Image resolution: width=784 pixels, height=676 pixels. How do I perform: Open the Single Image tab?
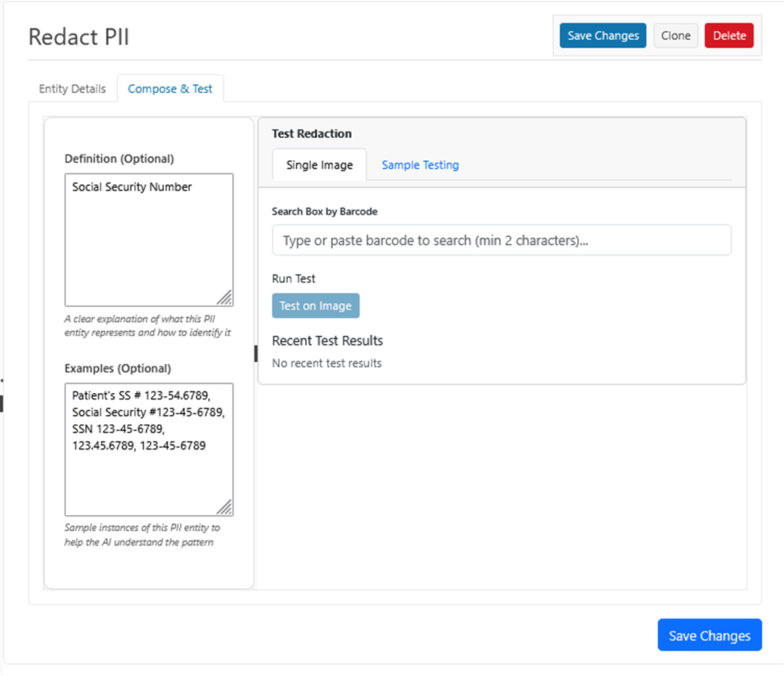point(319,165)
